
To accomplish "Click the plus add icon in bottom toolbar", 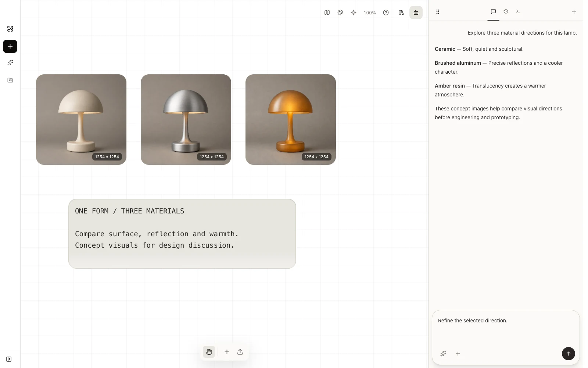I will (x=227, y=352).
